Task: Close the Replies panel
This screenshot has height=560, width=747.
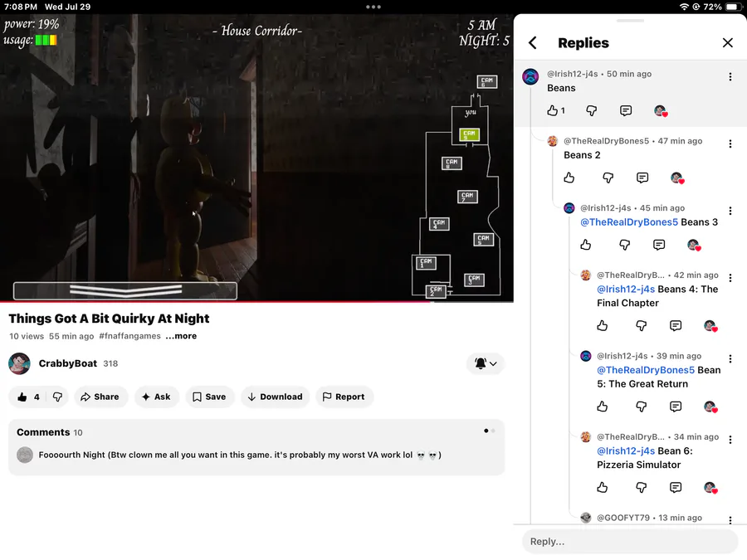Action: tap(727, 43)
